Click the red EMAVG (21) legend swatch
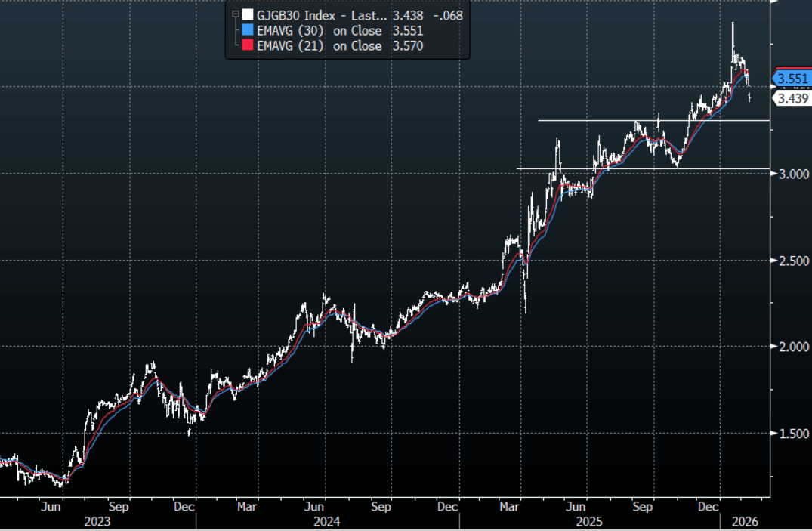The image size is (812, 531). pyautogui.click(x=247, y=46)
